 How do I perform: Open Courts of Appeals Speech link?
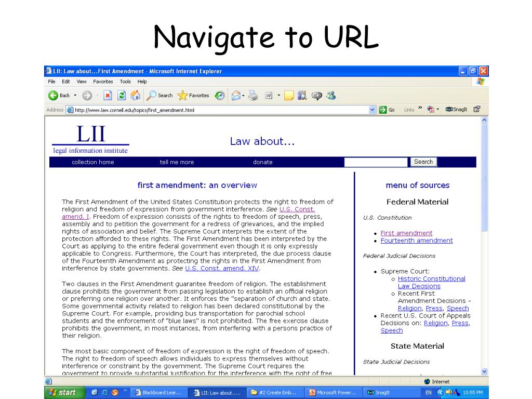tap(392, 330)
